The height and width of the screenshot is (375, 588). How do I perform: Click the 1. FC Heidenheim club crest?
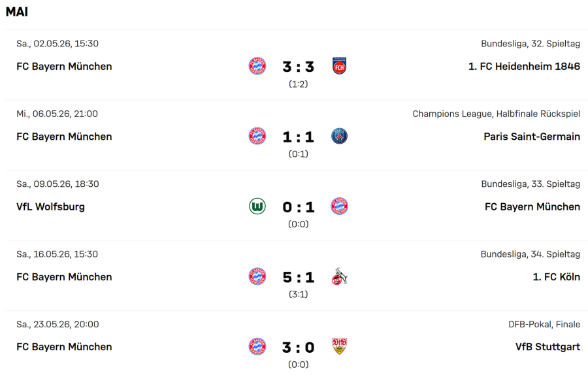tap(339, 66)
